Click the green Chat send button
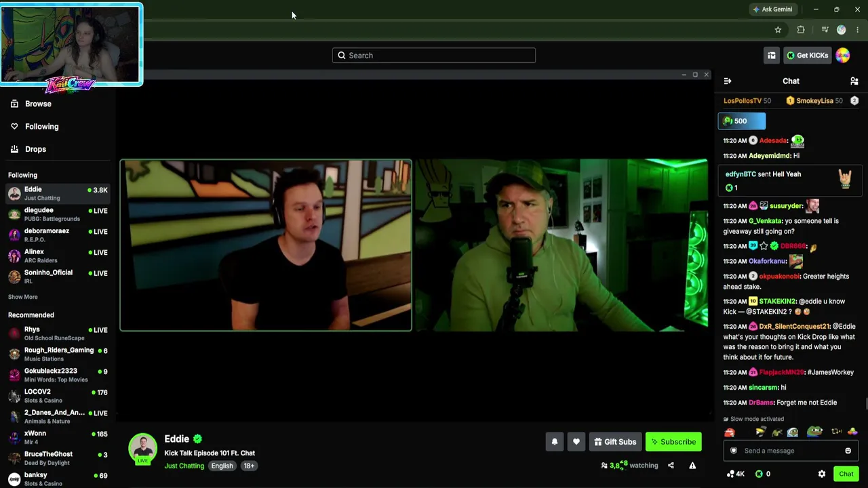This screenshot has height=488, width=868. tap(846, 474)
